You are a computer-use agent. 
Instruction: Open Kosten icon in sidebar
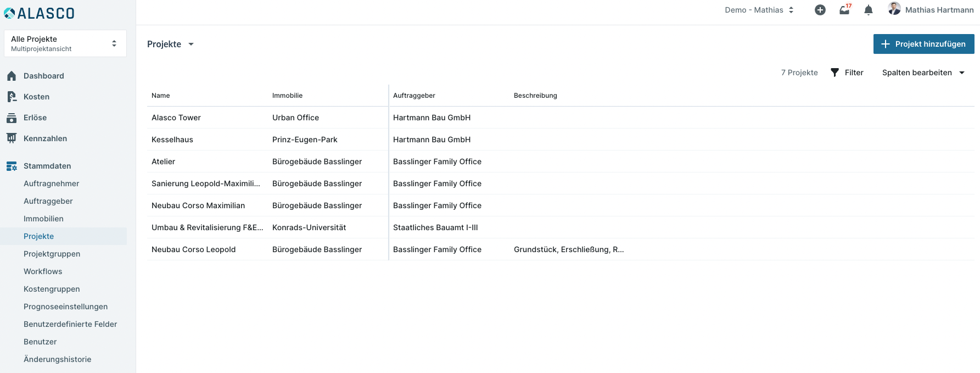(12, 97)
